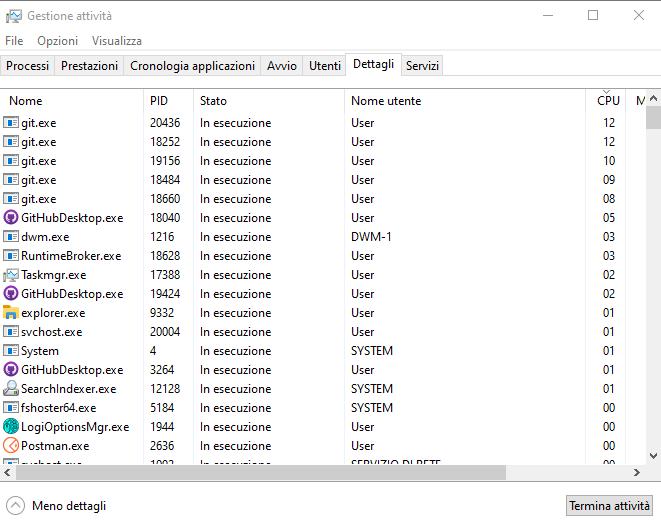Click the icon of git.exe PID 18660
This screenshot has height=529, width=661.
coord(11,199)
